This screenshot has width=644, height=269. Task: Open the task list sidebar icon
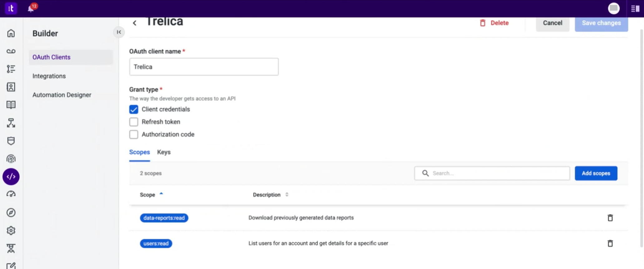point(11,69)
